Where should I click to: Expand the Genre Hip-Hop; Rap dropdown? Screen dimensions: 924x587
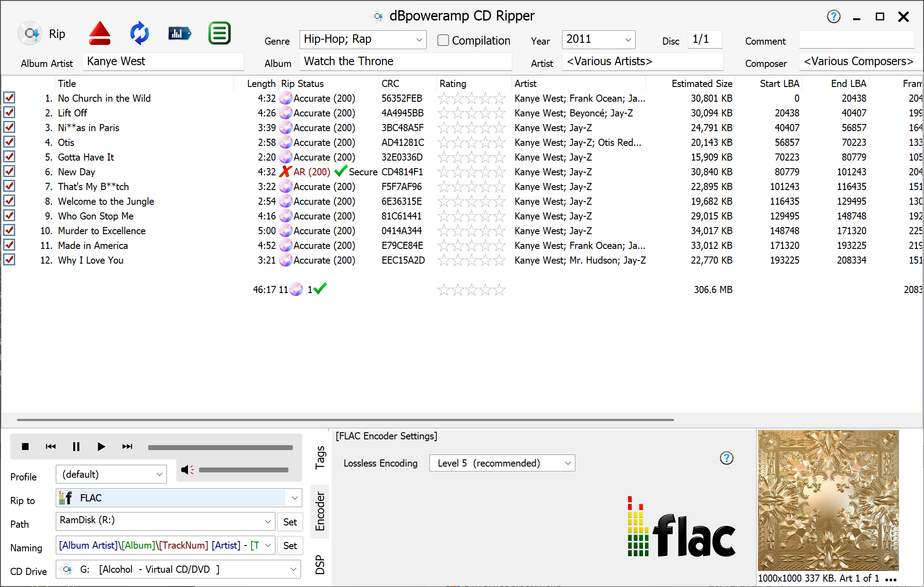point(419,40)
